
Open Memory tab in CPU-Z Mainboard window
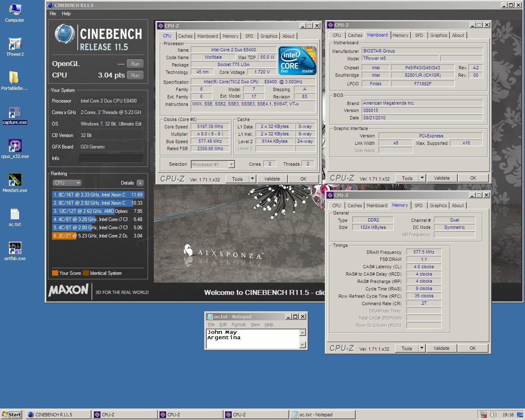pyautogui.click(x=400, y=35)
